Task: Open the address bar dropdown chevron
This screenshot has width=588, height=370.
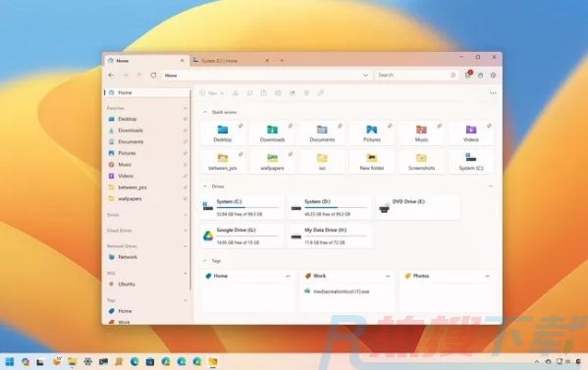Action: point(365,76)
